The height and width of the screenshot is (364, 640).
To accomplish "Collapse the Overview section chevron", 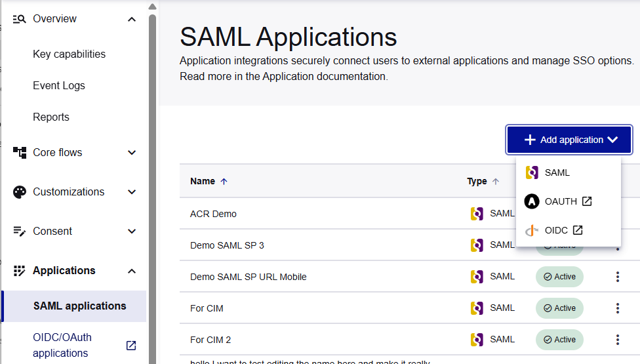I will coord(131,19).
